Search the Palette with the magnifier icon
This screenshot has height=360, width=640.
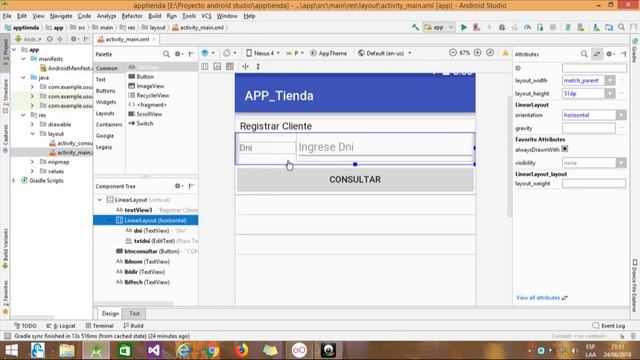point(166,54)
